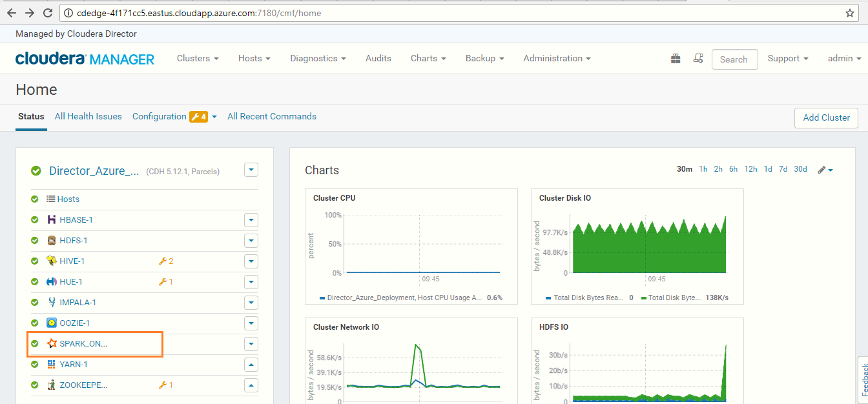Click the Add Cluster button

(826, 117)
